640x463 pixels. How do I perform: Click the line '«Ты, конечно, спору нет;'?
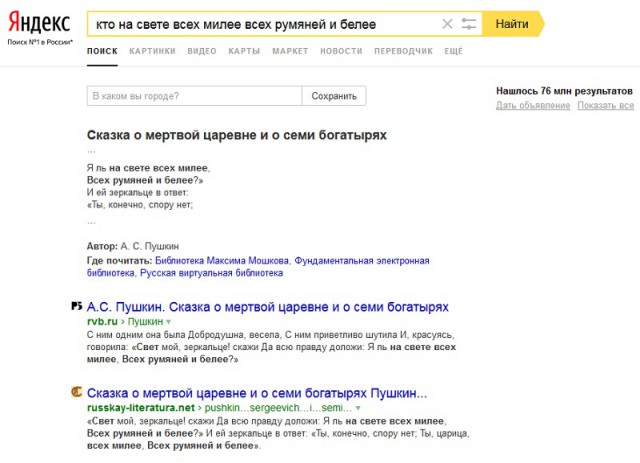tap(140, 205)
